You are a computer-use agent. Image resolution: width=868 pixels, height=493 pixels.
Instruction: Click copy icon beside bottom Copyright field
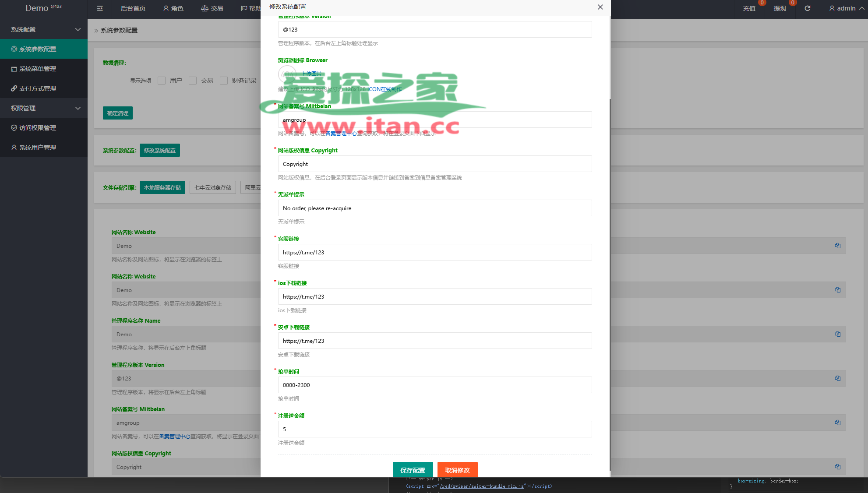837,467
